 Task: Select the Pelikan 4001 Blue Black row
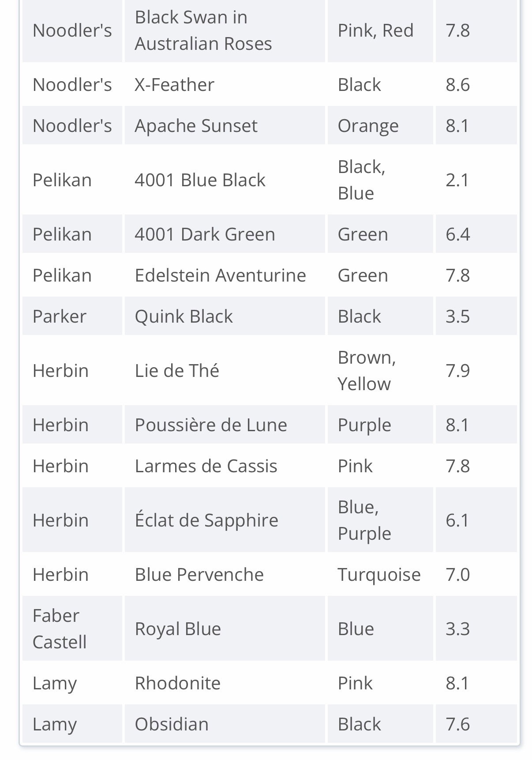point(270,180)
